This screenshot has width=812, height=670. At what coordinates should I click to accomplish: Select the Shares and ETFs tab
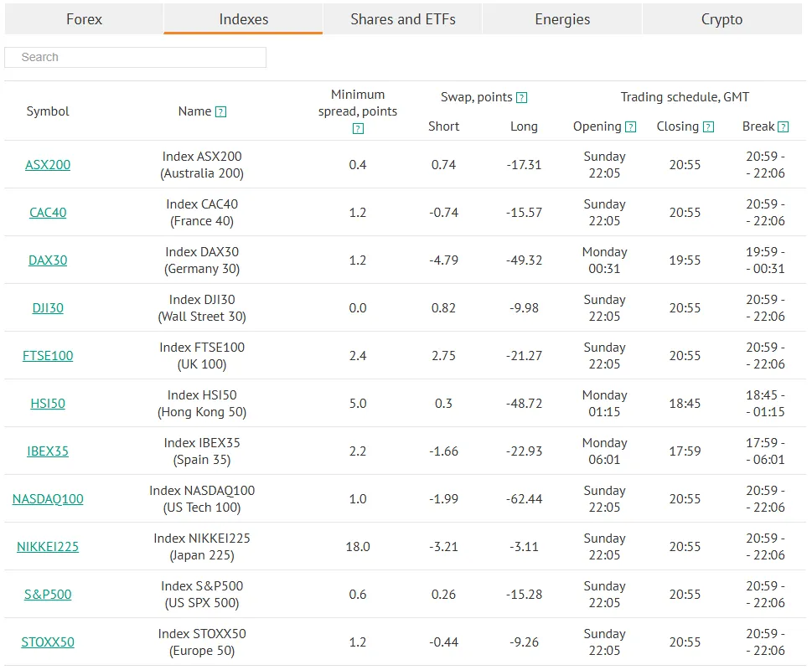click(x=403, y=19)
